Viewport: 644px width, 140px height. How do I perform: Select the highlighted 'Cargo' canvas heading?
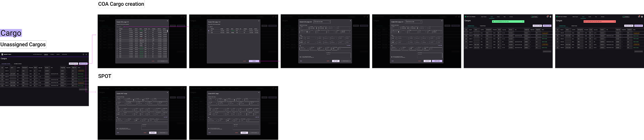tap(11, 33)
